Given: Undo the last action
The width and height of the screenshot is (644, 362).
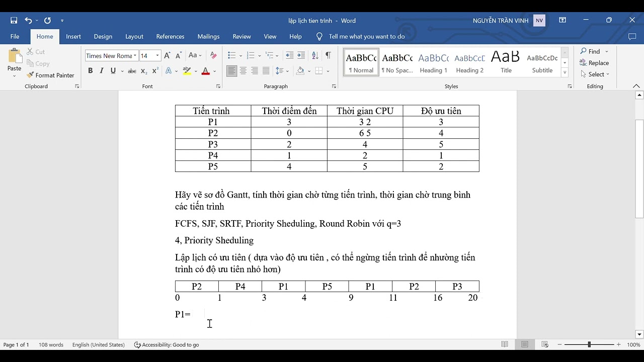Looking at the screenshot, I should click(28, 21).
